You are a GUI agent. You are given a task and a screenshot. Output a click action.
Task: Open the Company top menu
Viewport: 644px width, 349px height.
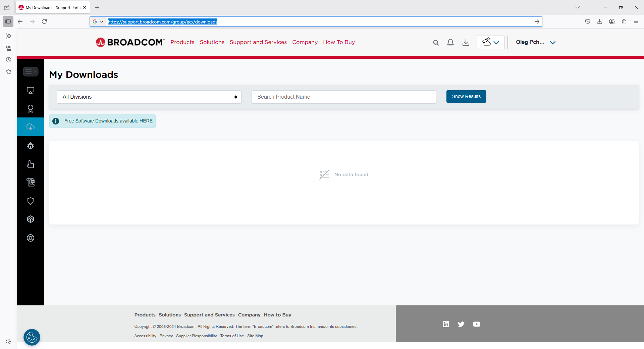point(305,42)
